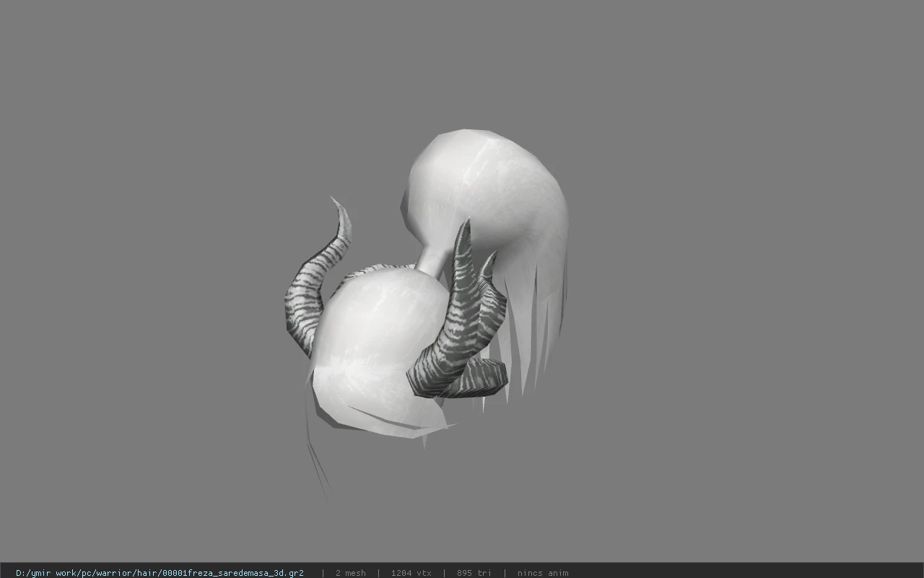Viewport: 924px width, 578px height.
Task: Click the '1204 vtx' vertex count
Action: tap(411, 573)
